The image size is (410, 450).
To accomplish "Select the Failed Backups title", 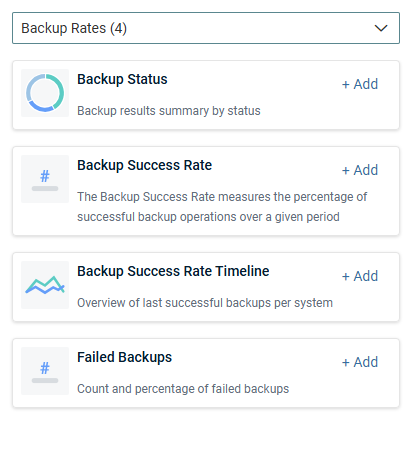I will pos(125,357).
